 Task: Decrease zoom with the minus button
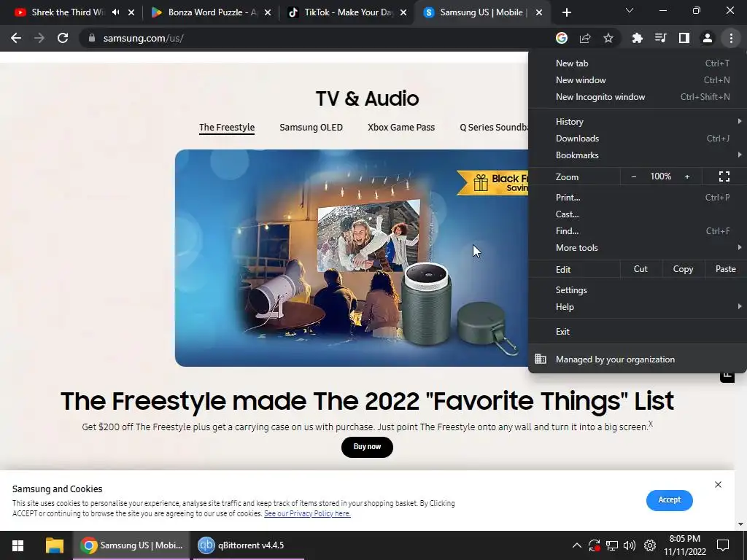coord(634,176)
